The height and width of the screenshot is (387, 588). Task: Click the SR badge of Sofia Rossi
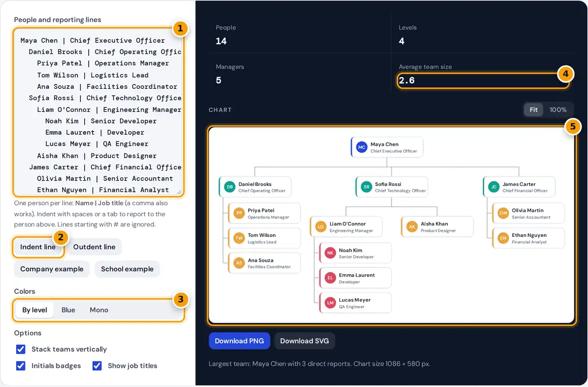pyautogui.click(x=366, y=187)
